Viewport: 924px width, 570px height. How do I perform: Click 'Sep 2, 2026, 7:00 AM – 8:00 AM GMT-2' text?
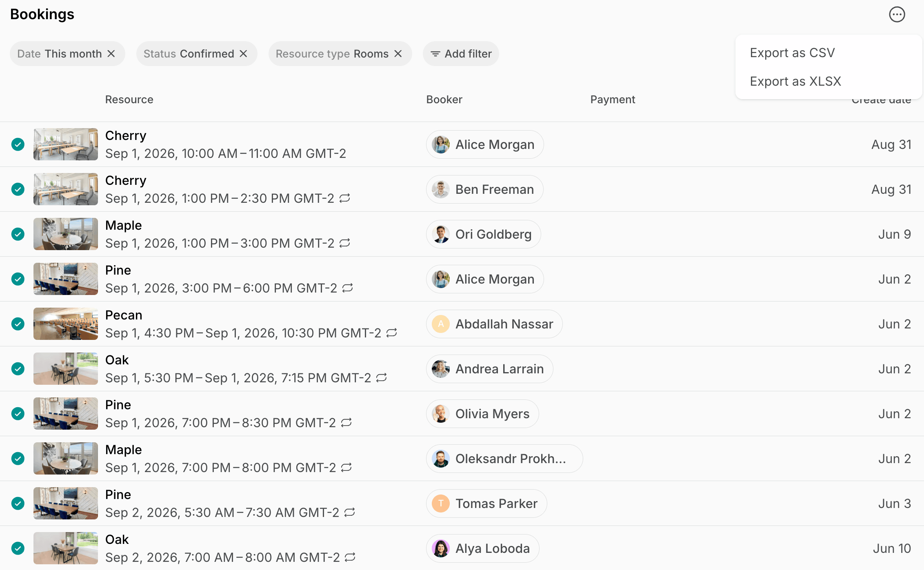point(222,557)
